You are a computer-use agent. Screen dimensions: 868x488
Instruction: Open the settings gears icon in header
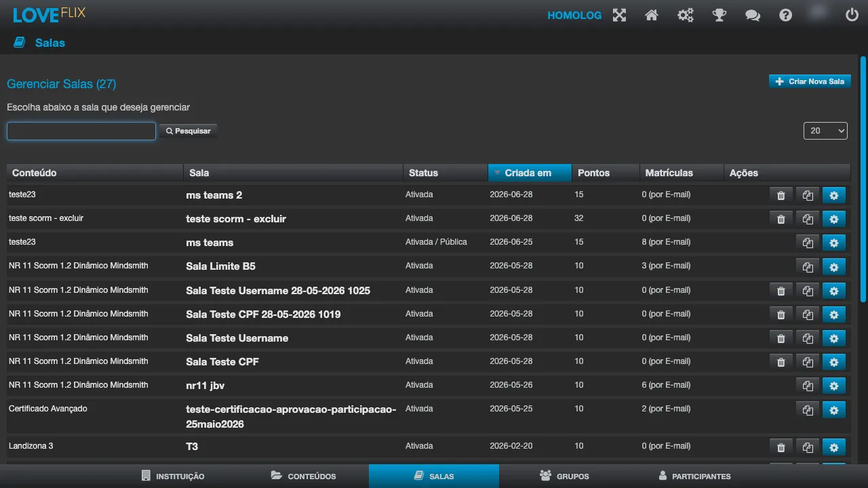686,15
